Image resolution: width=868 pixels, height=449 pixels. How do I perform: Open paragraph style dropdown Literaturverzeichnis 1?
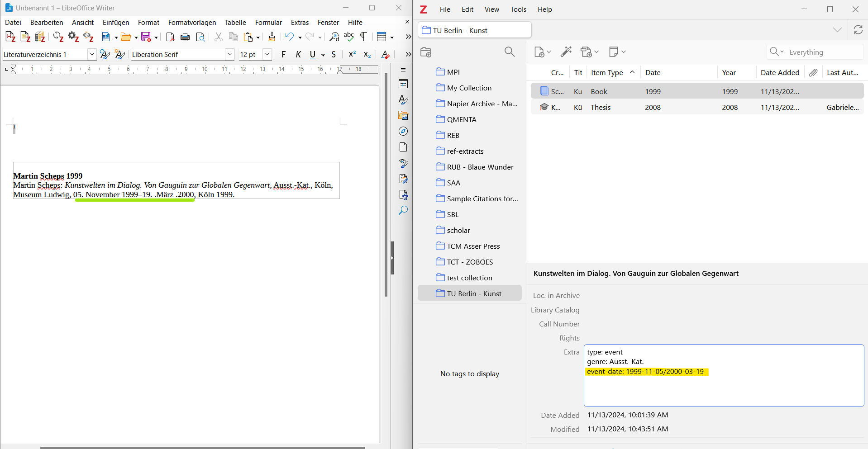pyautogui.click(x=92, y=54)
